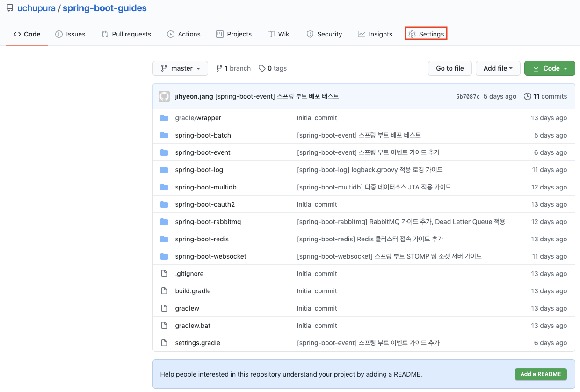Open the Wiki tab
Screen dimensions: 580x392
click(x=279, y=34)
